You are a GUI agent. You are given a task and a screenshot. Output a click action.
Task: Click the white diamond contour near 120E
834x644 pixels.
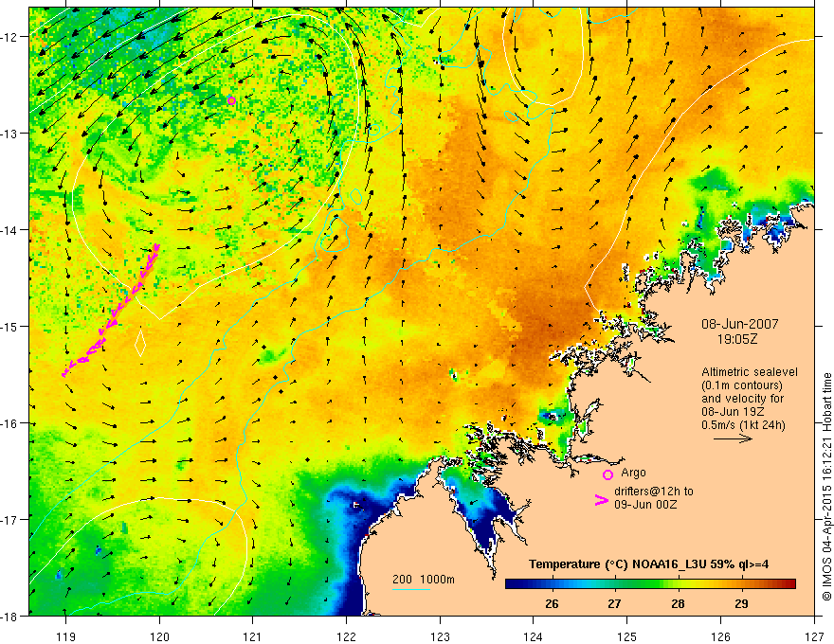[x=140, y=343]
